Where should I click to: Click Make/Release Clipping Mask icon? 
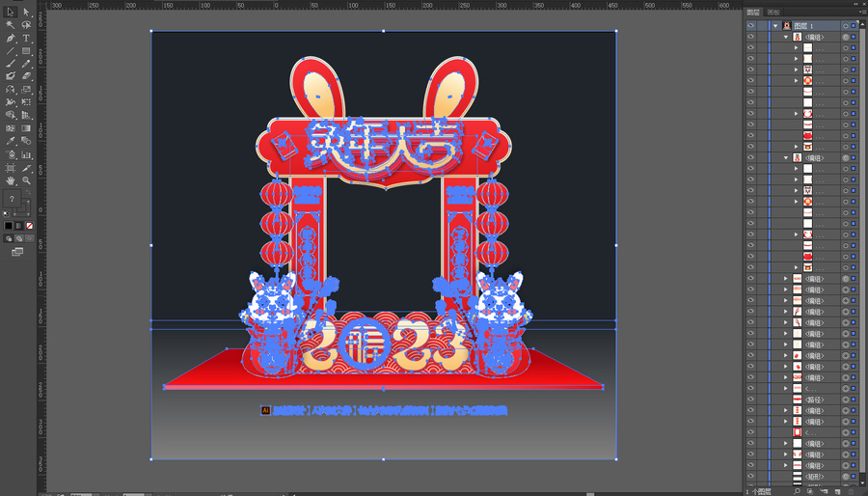tap(811, 491)
